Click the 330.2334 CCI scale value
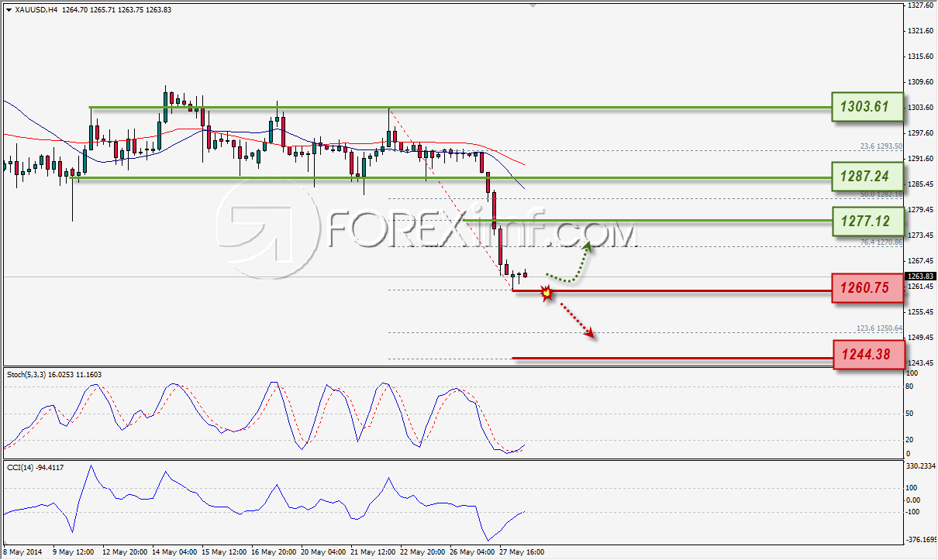 coord(921,466)
